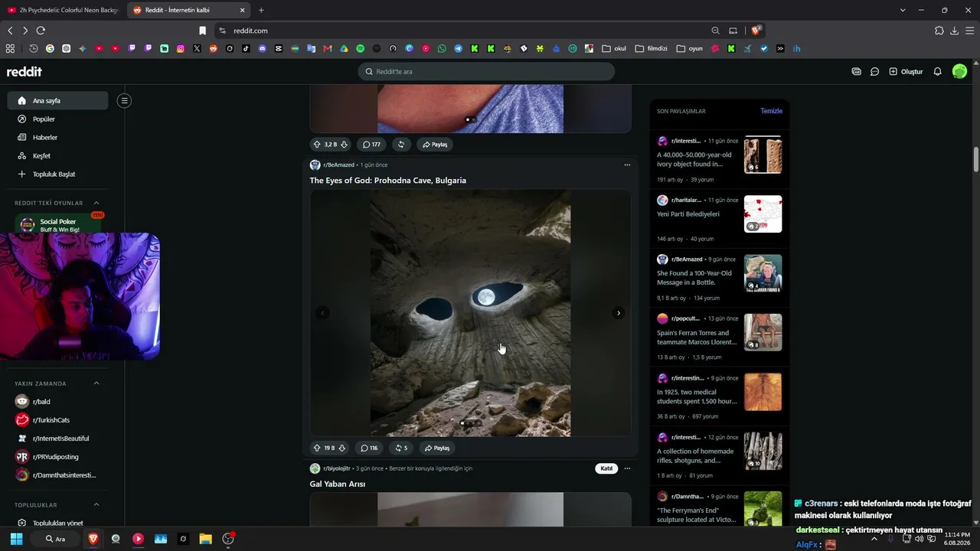
Task: Open the browser downloads icon
Action: click(954, 31)
